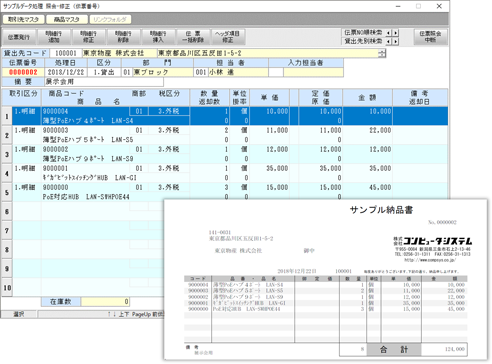
Task: Click the 明細行削除 toolbar button
Action: point(123,37)
